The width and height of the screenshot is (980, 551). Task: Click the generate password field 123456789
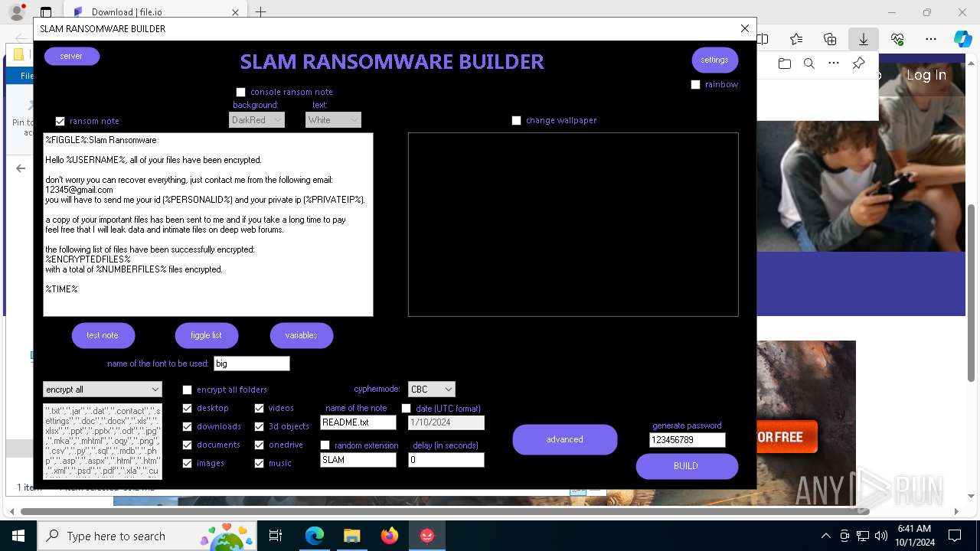point(688,440)
